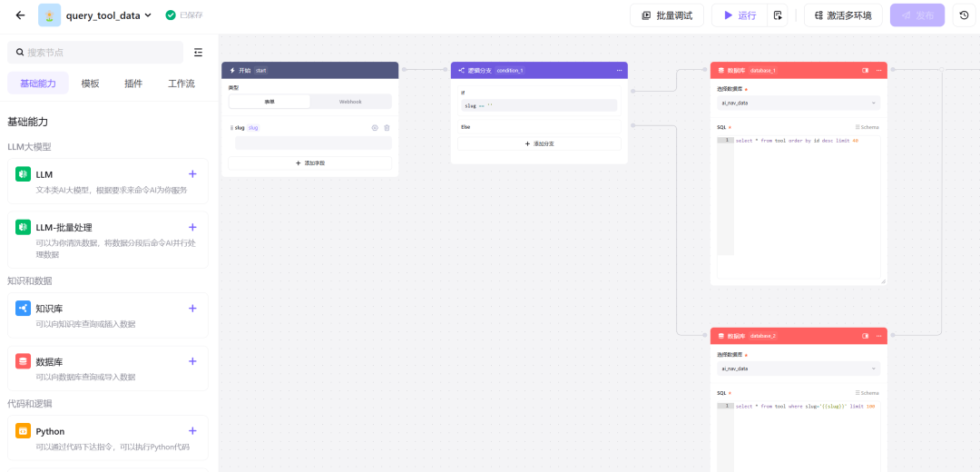Image resolution: width=980 pixels, height=472 pixels.
Task: Focus the 搜索节点 search field
Action: point(95,53)
